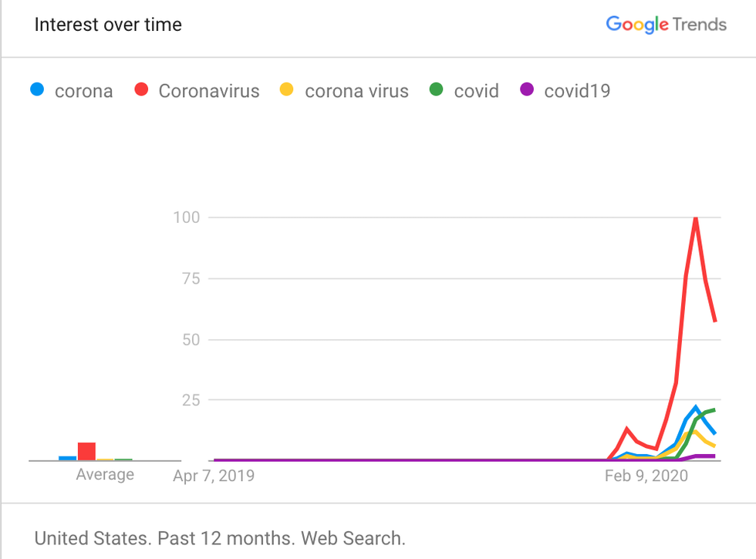Screen dimensions: 756x559
Task: Select the corona legend label
Action: tap(83, 91)
